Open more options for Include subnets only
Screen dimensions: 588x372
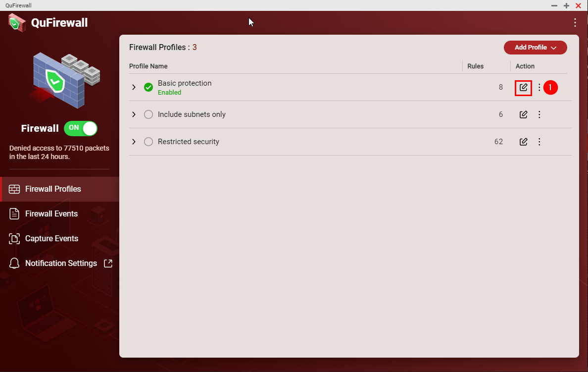point(539,114)
